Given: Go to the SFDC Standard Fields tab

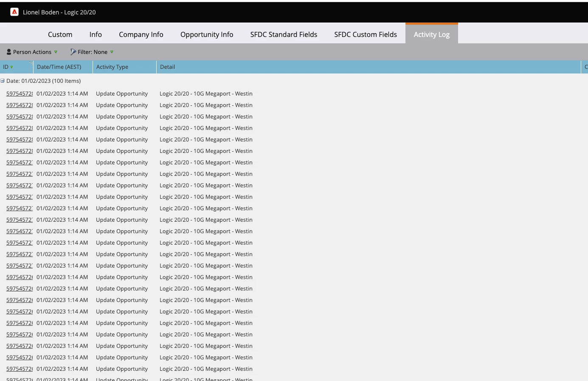Looking at the screenshot, I should (284, 34).
